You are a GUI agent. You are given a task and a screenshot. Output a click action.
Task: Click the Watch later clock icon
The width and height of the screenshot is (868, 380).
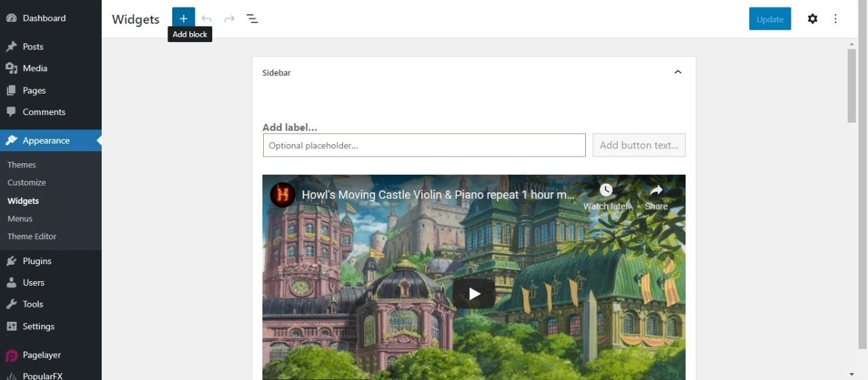pos(606,190)
